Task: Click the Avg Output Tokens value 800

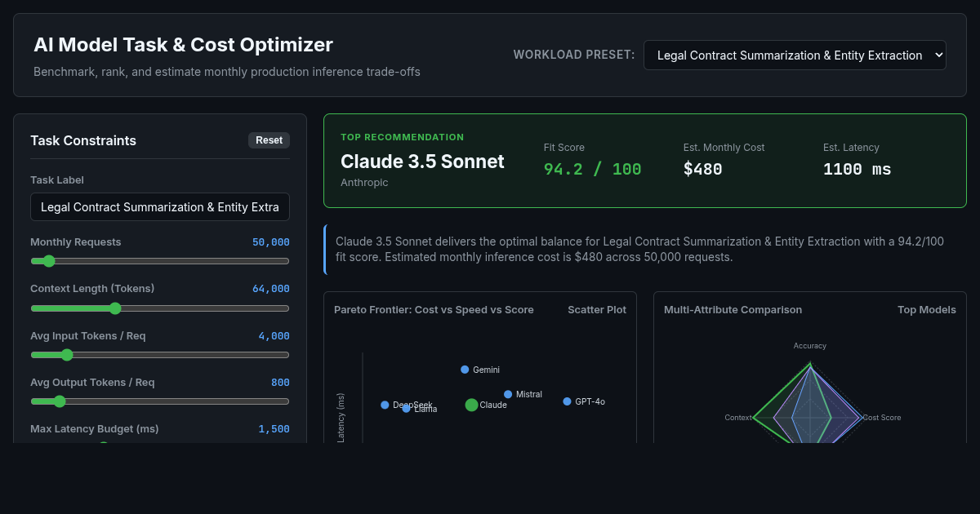Action: coord(280,382)
